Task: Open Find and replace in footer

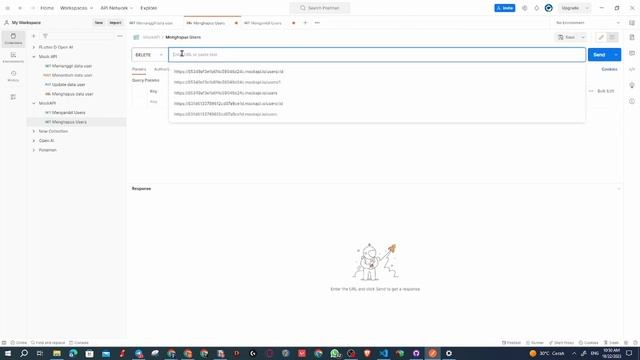Action: coord(48,343)
